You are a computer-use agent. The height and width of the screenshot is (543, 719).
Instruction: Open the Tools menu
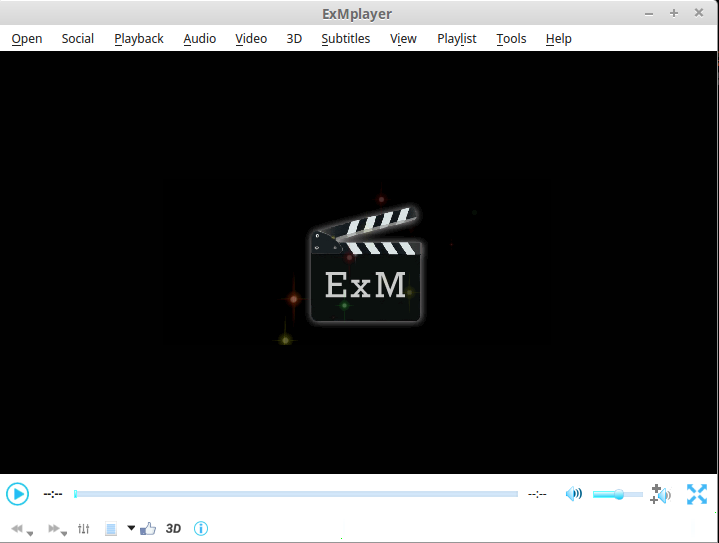click(511, 39)
